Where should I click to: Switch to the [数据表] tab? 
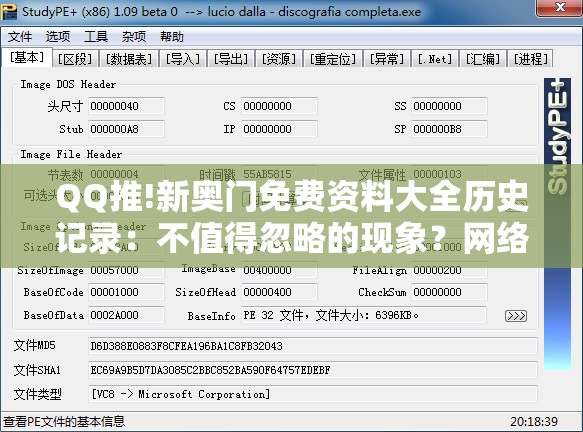tap(129, 59)
